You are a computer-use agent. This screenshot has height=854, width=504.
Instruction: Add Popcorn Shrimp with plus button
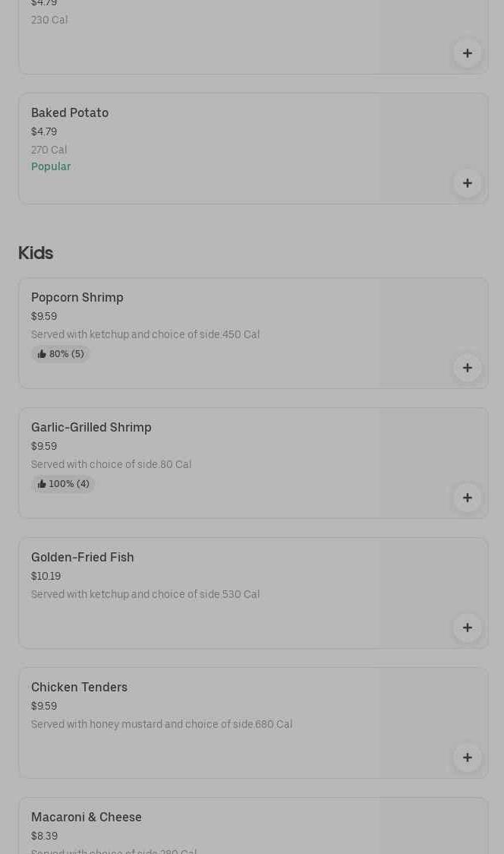[x=468, y=368]
